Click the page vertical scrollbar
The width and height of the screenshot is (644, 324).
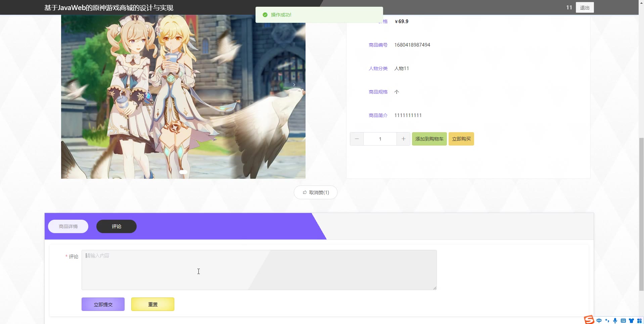click(641, 214)
